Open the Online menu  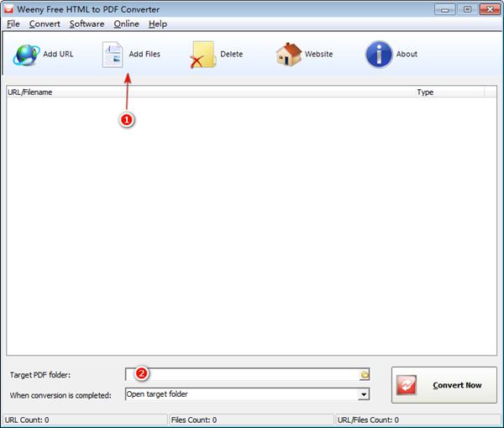pyautogui.click(x=126, y=24)
